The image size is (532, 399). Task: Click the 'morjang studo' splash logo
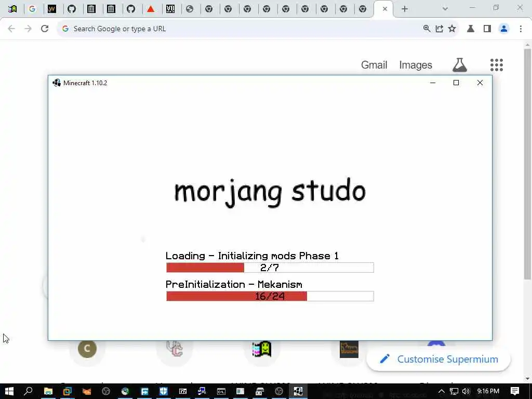pyautogui.click(x=270, y=192)
